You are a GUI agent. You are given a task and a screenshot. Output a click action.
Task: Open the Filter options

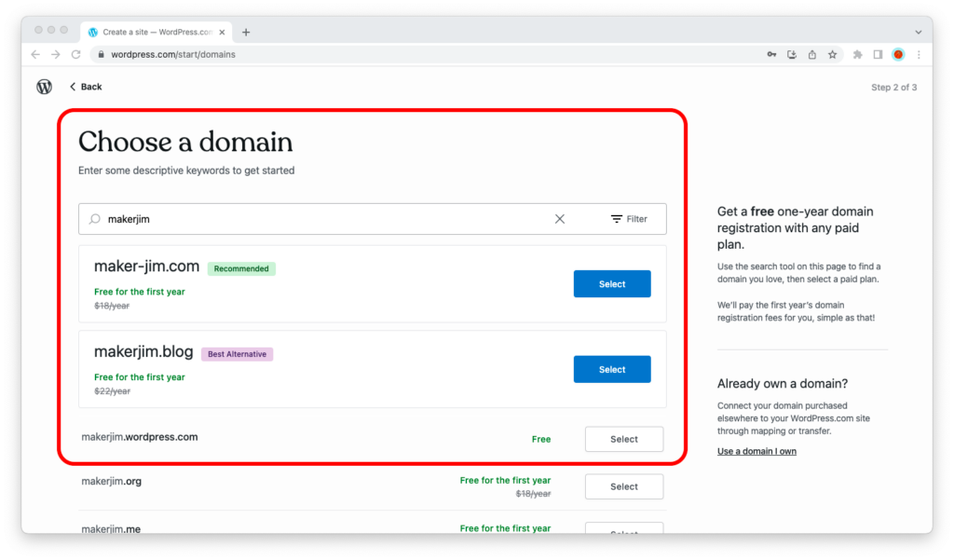tap(629, 219)
